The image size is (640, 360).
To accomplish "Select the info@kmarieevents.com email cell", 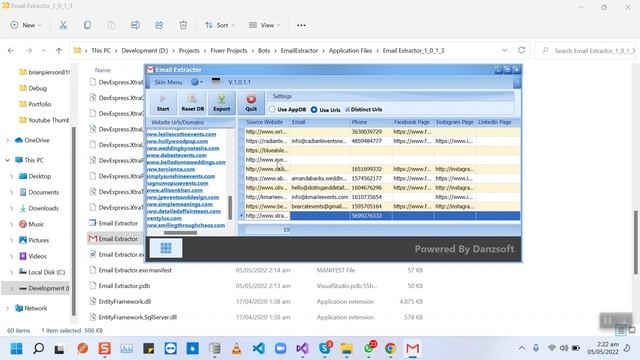I will click(320, 197).
